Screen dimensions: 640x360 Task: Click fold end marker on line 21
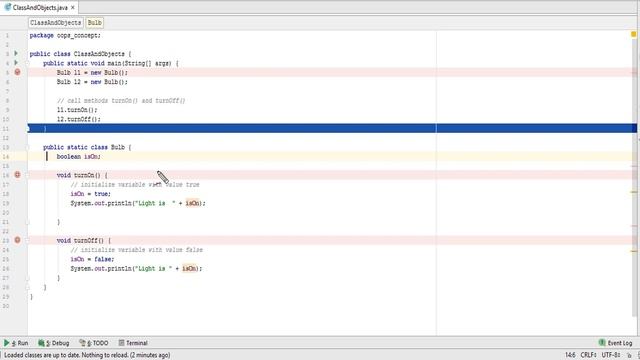click(x=28, y=222)
